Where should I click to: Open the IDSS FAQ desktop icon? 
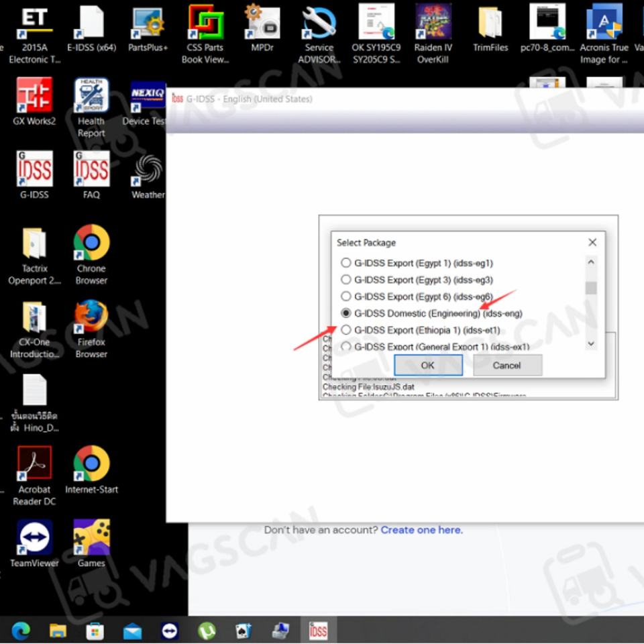(91, 175)
